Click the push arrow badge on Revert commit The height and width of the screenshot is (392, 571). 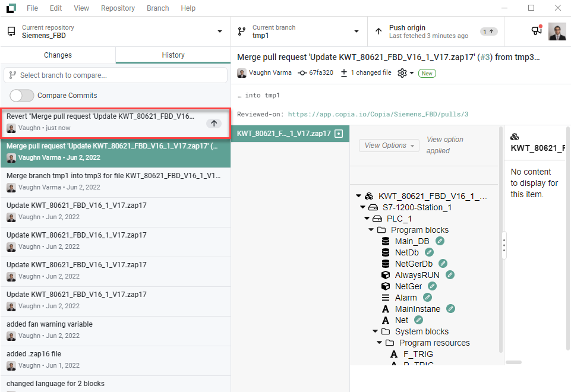coord(214,123)
